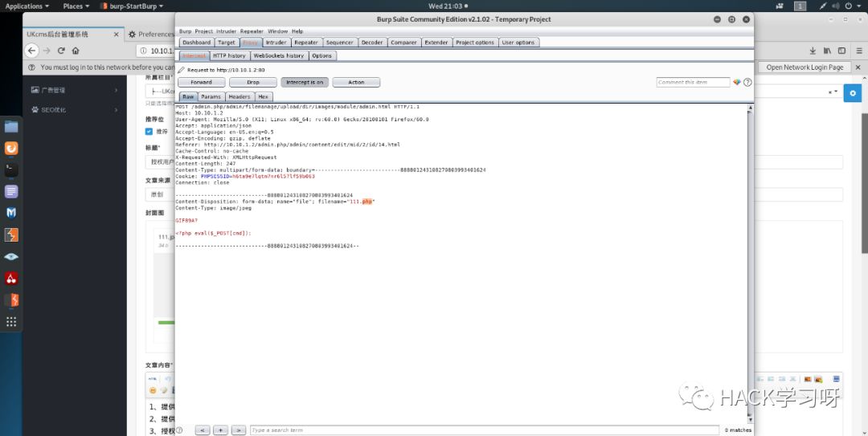The width and height of the screenshot is (868, 436).
Task: Click the Action button
Action: pos(357,83)
